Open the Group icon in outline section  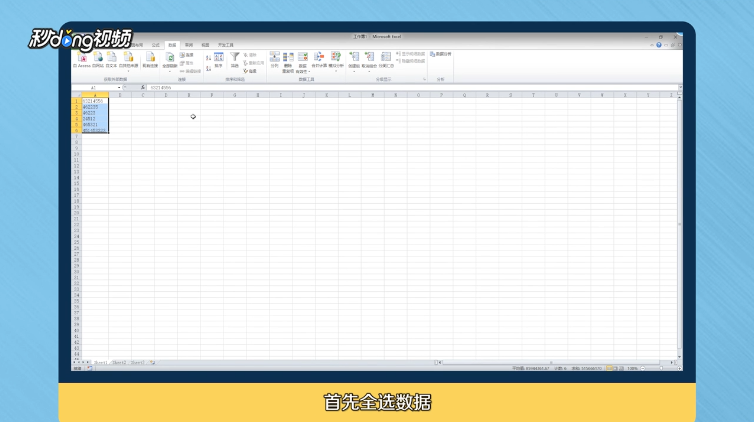(354, 62)
